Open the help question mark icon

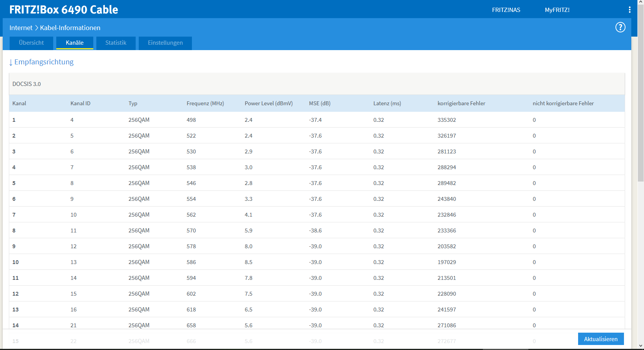tap(620, 27)
